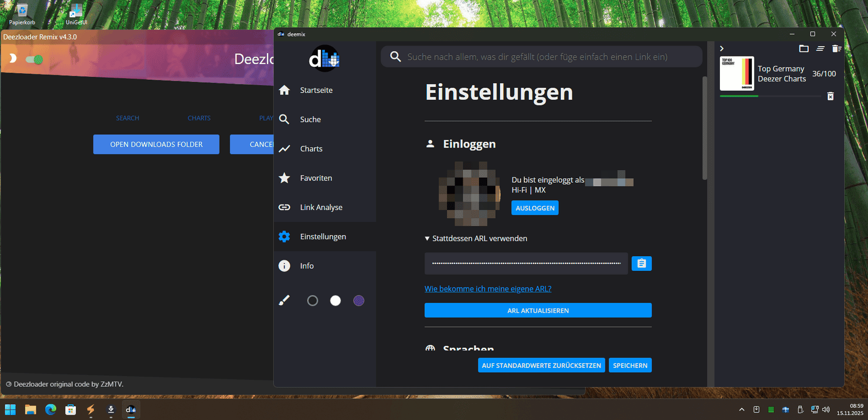This screenshot has height=420, width=868.
Task: Click the '36/100' download counter
Action: click(824, 74)
